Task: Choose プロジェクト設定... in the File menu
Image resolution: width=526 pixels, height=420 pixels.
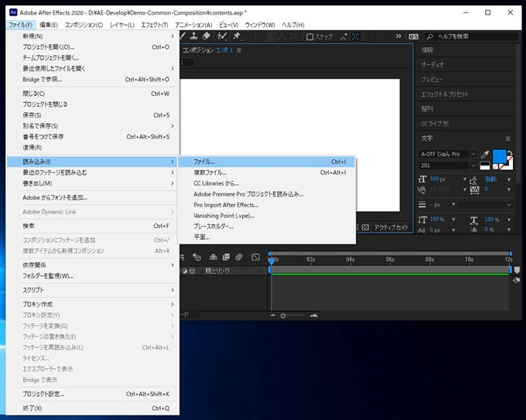Action: pos(92,394)
